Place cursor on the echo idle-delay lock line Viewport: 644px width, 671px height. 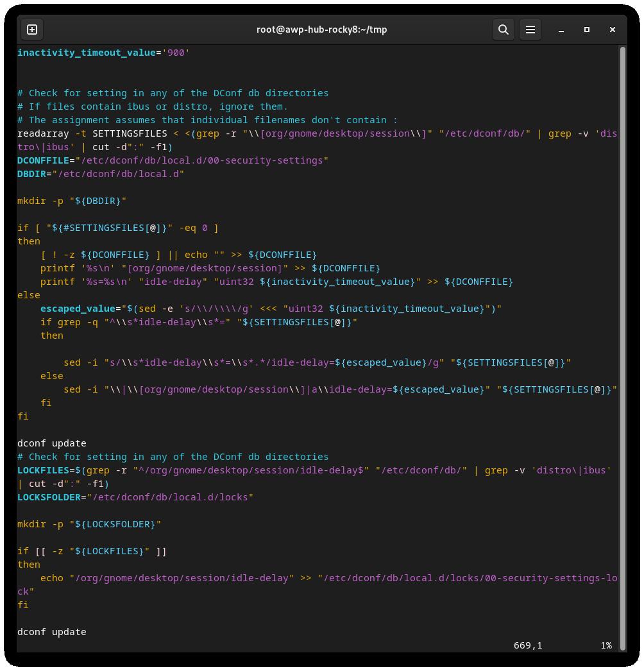[x=257, y=578]
